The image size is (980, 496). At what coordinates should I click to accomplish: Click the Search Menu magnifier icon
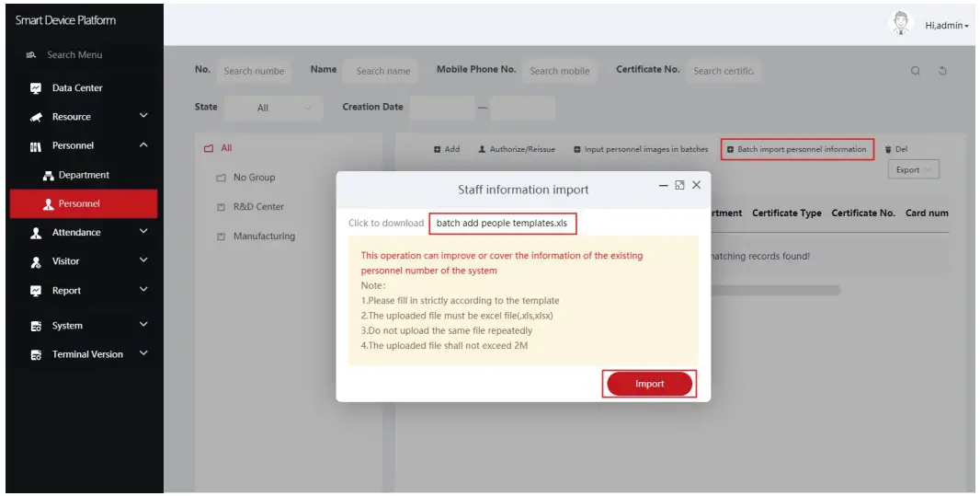click(x=30, y=55)
